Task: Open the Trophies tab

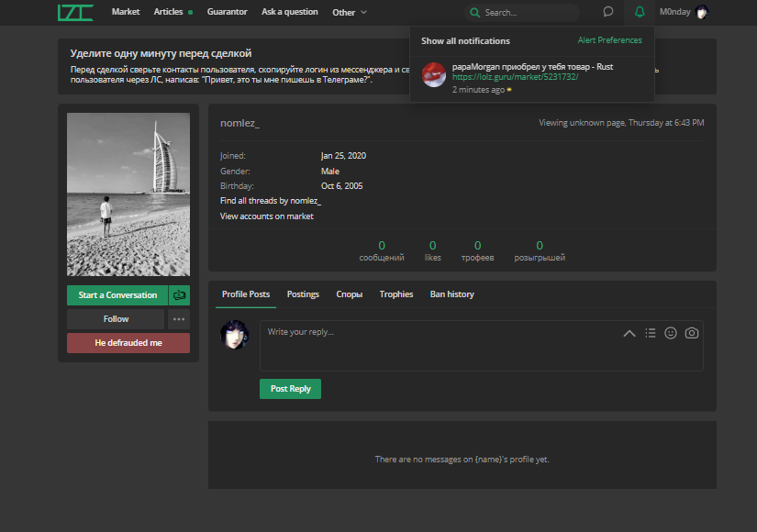Action: (x=396, y=294)
